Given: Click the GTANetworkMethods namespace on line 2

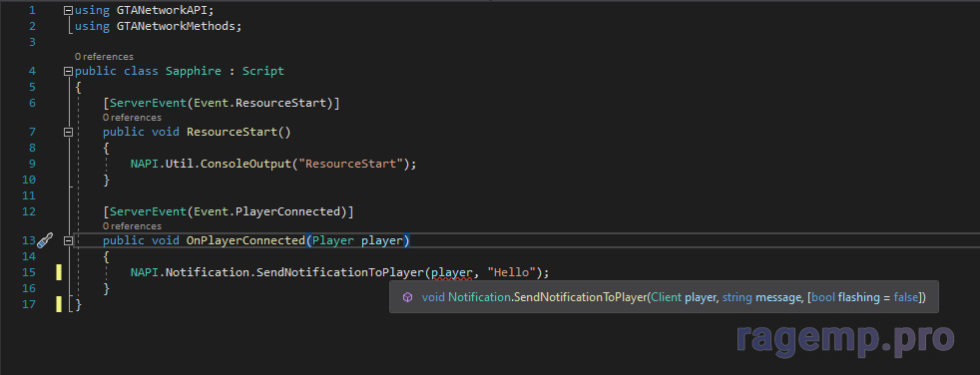Looking at the screenshot, I should tap(176, 26).
